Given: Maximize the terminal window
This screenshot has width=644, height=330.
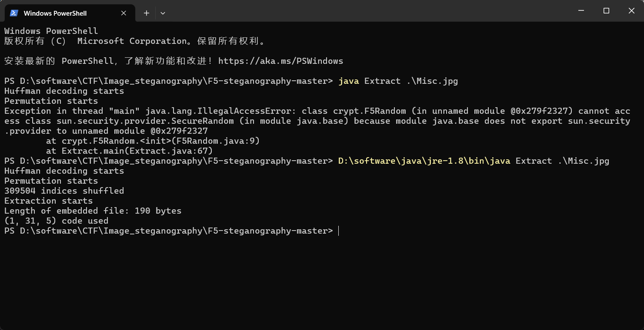Looking at the screenshot, I should coord(606,11).
